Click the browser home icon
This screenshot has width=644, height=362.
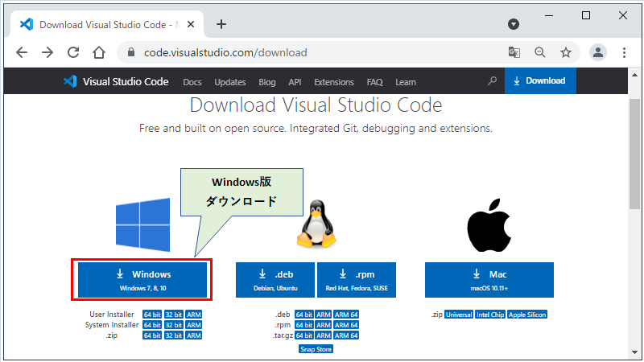(x=98, y=53)
